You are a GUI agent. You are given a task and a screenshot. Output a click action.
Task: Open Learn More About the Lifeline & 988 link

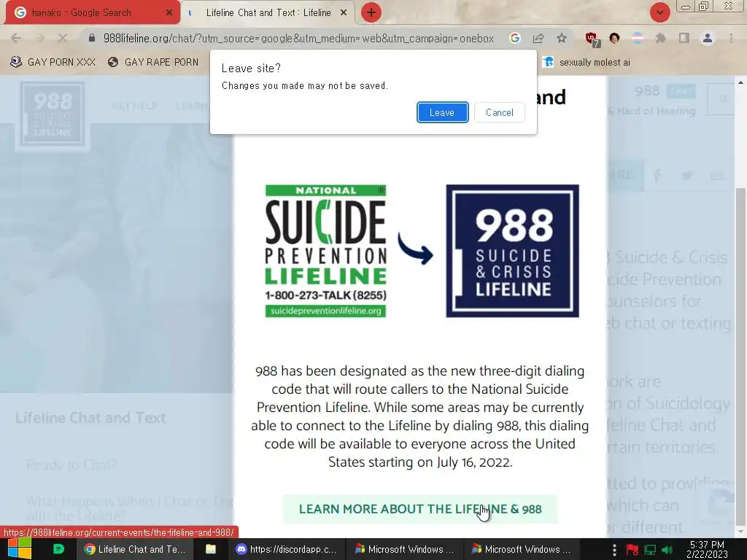[x=420, y=509]
